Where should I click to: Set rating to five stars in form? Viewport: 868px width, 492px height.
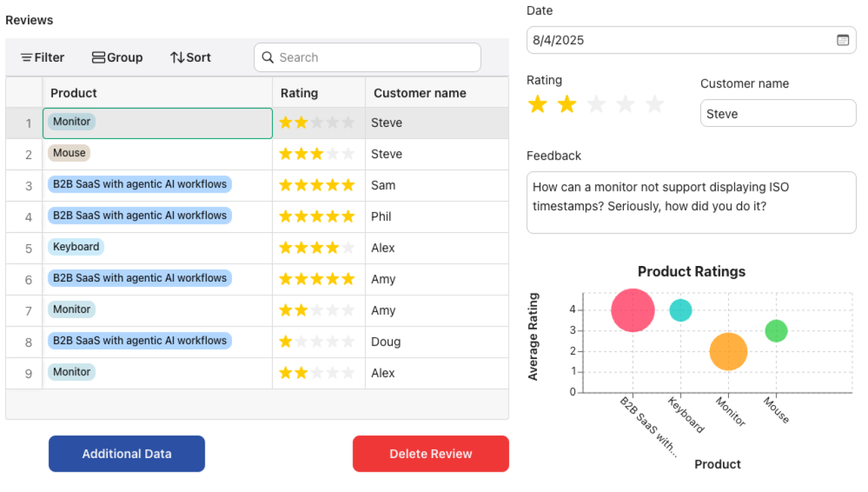pos(654,105)
